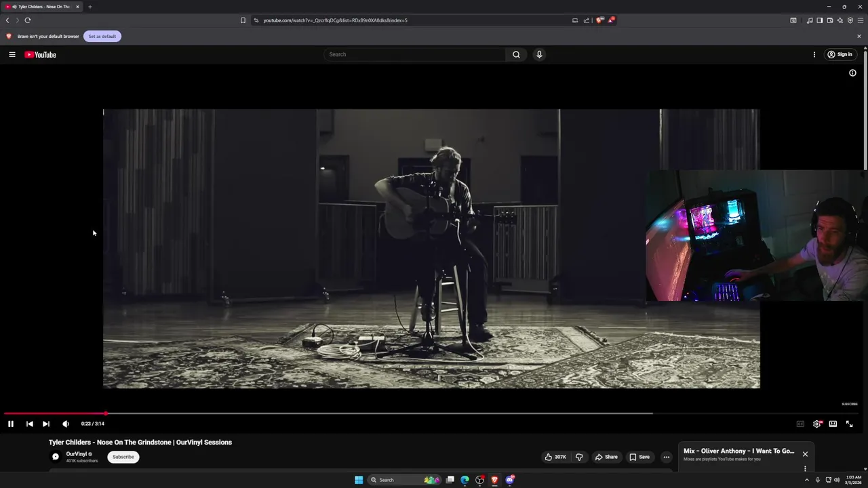Image resolution: width=868 pixels, height=488 pixels.
Task: Open the video info card icon
Action: click(852, 73)
